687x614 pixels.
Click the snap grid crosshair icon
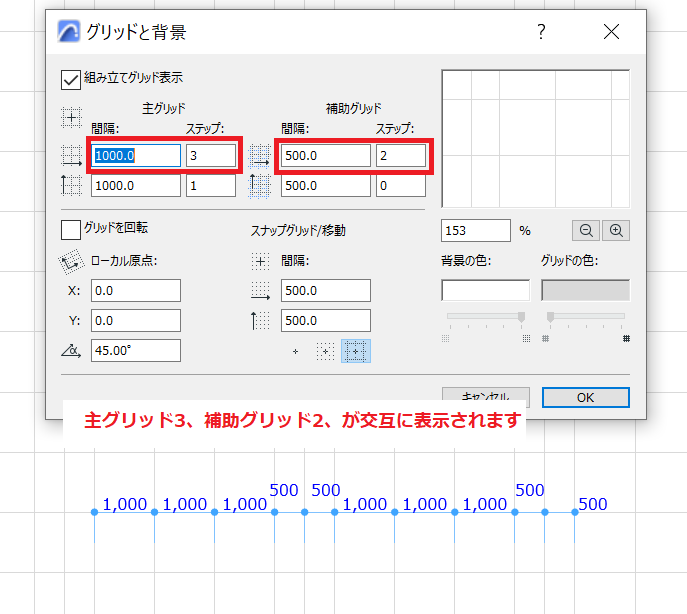click(260, 261)
